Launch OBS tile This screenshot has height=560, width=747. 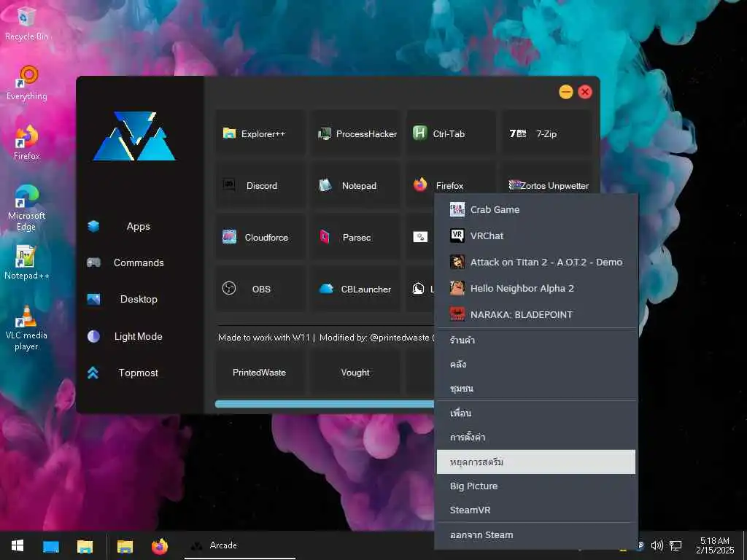[260, 289]
